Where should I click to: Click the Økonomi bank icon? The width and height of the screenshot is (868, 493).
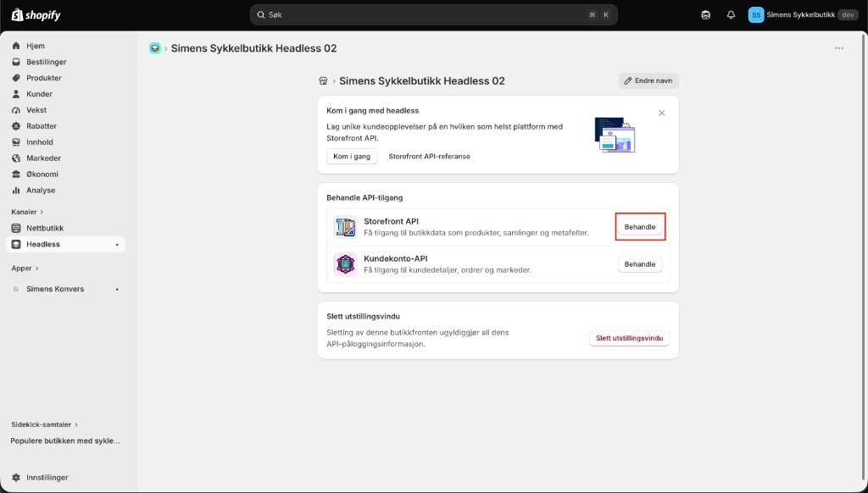tap(16, 174)
